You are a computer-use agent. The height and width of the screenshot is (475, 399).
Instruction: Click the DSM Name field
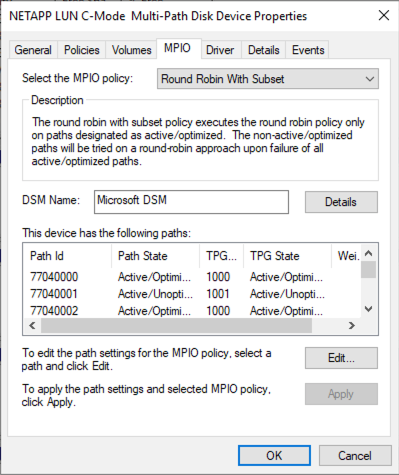[191, 202]
